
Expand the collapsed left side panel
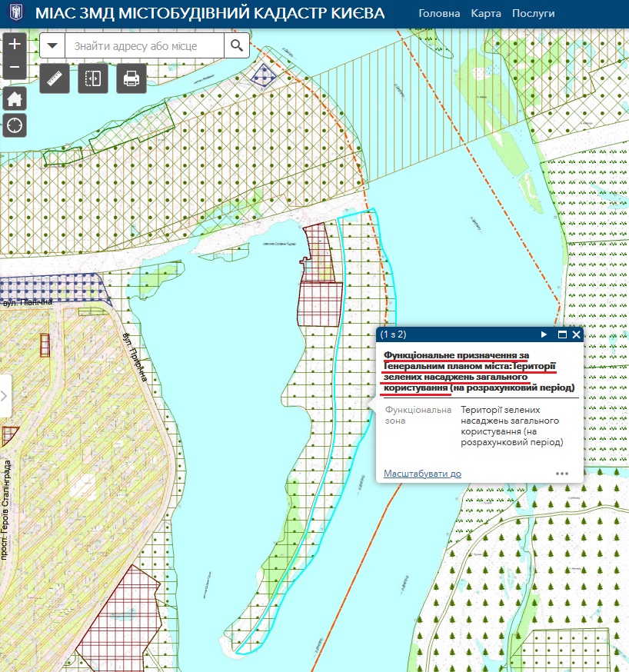click(5, 396)
